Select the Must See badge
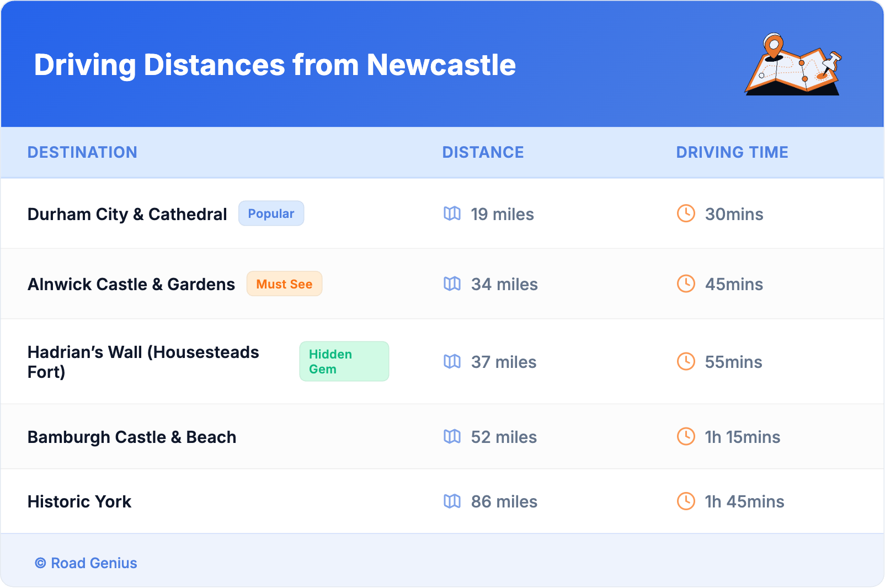This screenshot has width=885, height=588. pos(284,284)
